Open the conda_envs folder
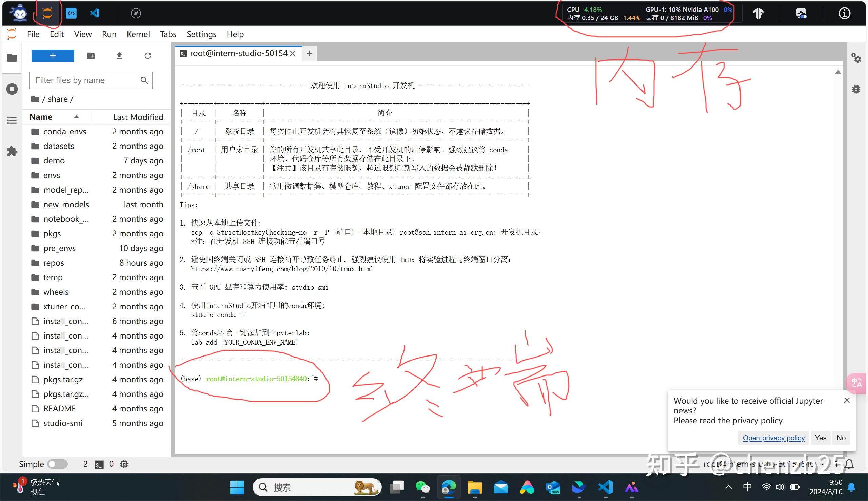The width and height of the screenshot is (868, 501). tap(65, 132)
